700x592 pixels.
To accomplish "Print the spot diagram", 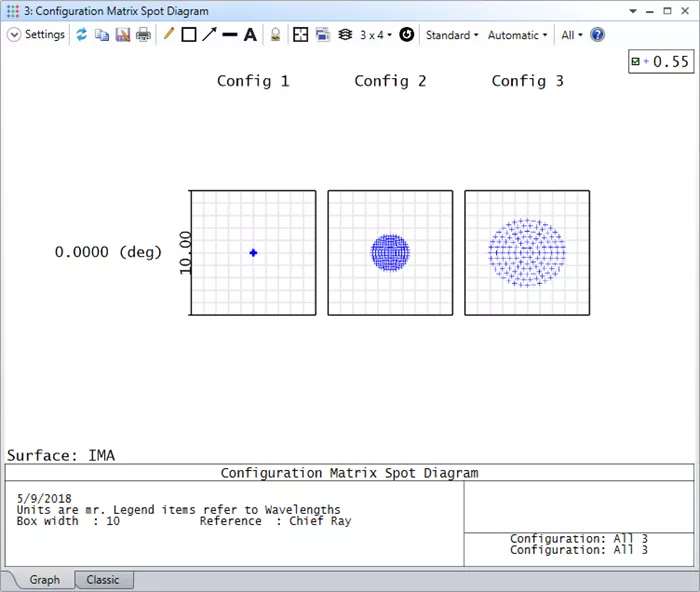I will pos(143,35).
